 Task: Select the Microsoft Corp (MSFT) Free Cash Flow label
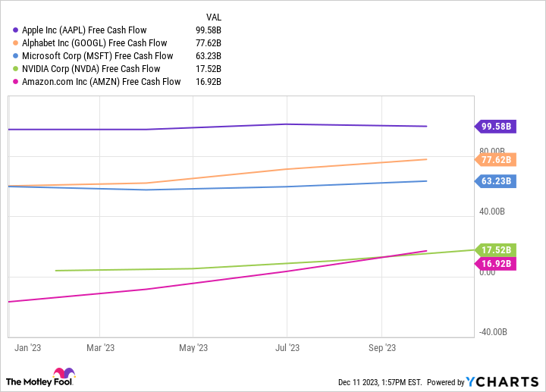click(98, 56)
